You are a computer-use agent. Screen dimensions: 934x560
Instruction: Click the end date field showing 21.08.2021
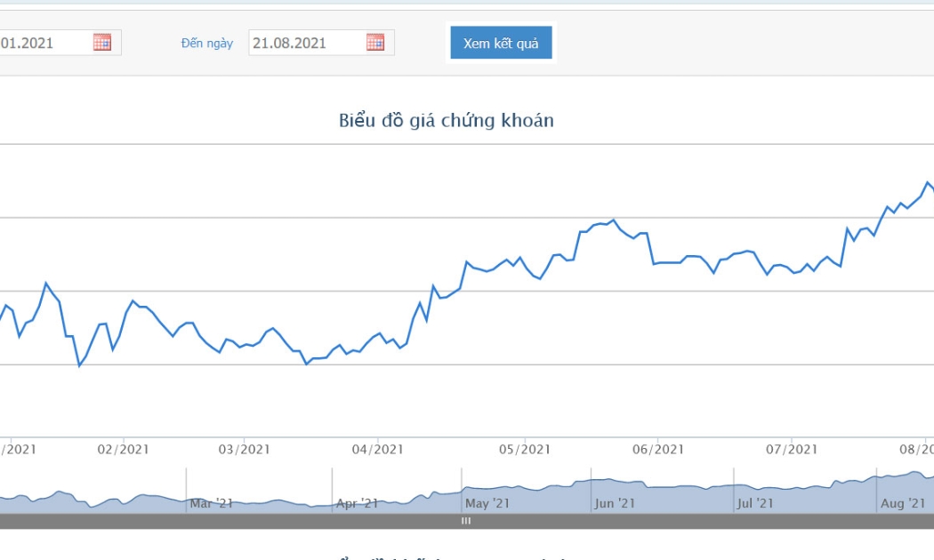click(x=321, y=43)
